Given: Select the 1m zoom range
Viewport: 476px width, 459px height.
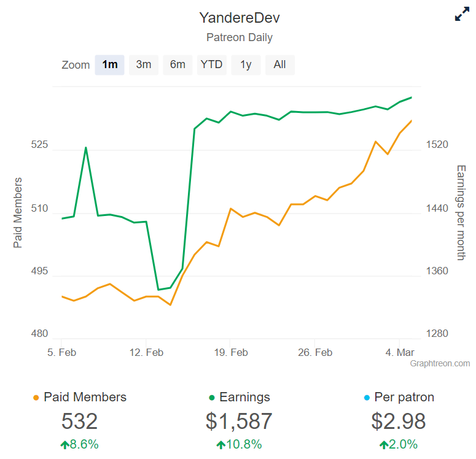Looking at the screenshot, I should (109, 64).
